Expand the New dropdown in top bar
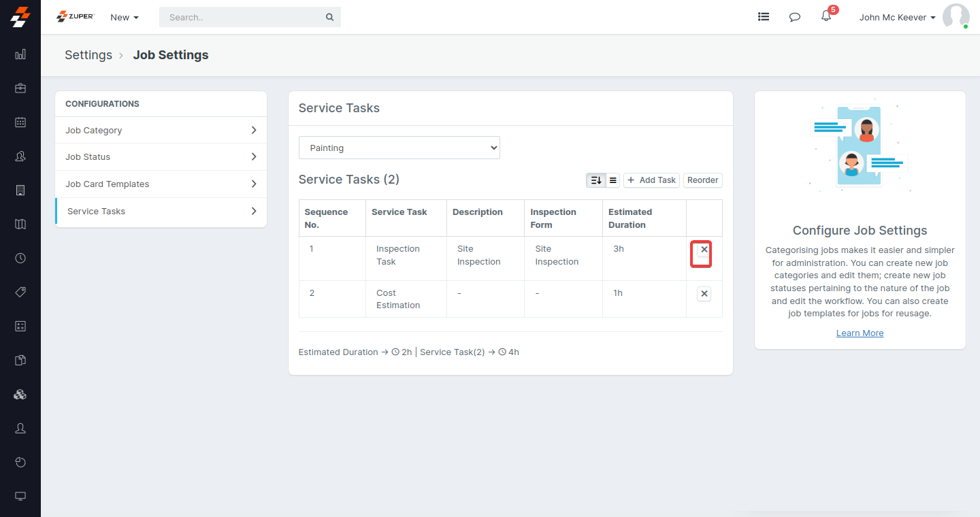The width and height of the screenshot is (980, 517). point(125,17)
